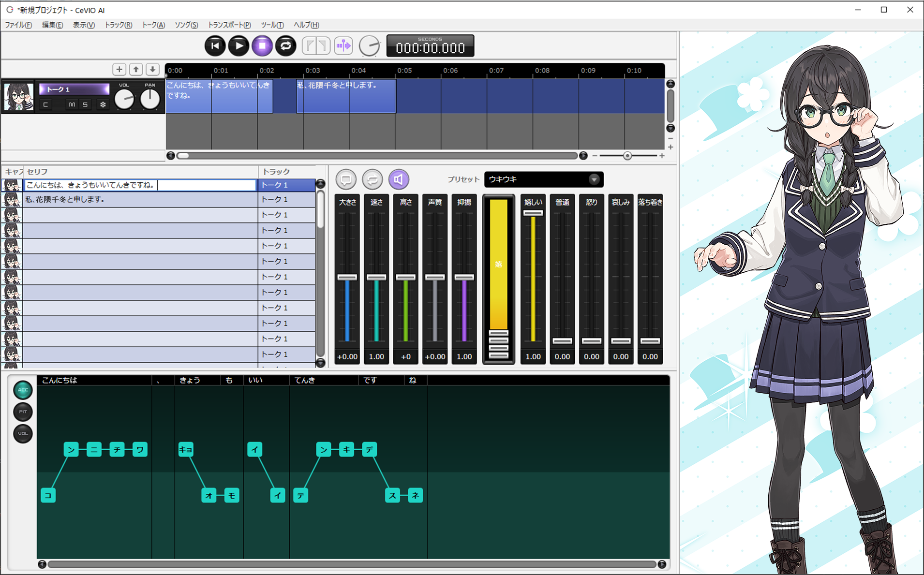The width and height of the screenshot is (924, 575).
Task: Select row 私、花隈千冬と申します。
Action: tap(140, 199)
